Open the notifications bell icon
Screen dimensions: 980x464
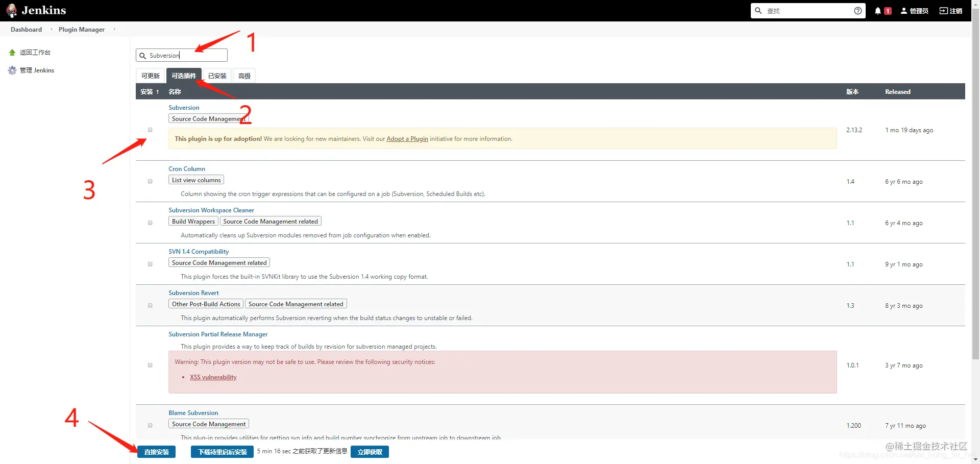pos(878,11)
